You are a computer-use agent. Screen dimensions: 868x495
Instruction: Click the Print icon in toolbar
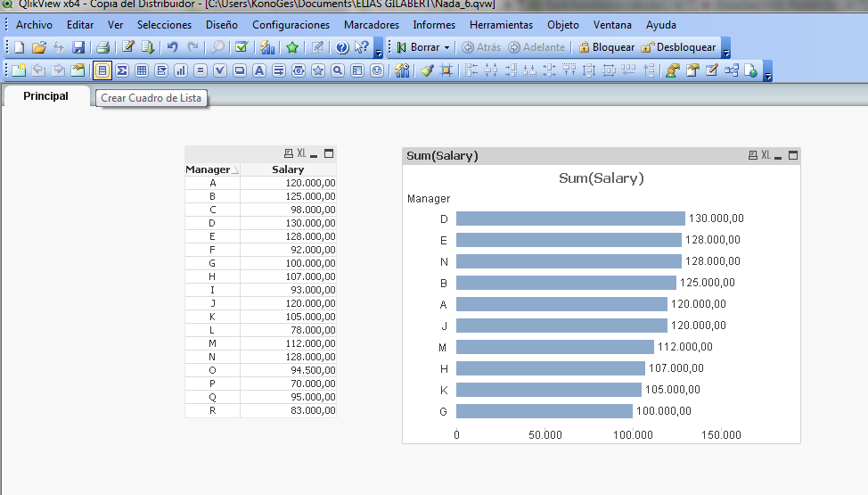coord(102,47)
